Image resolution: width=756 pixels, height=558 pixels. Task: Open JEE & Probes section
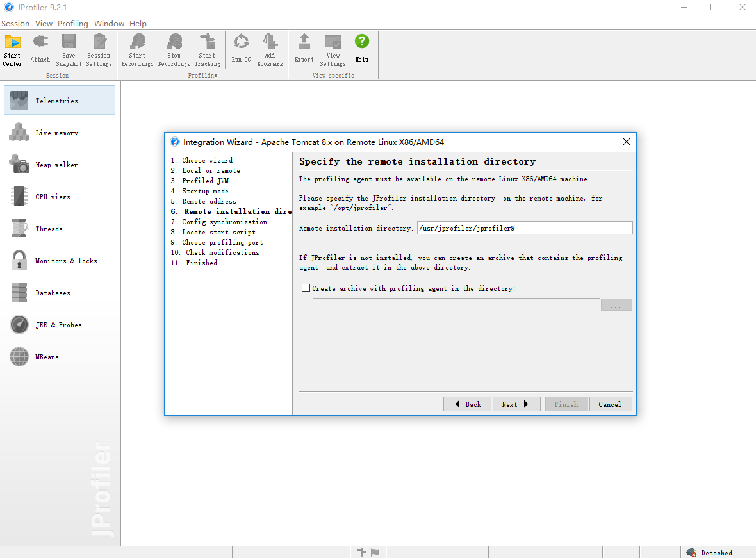60,325
